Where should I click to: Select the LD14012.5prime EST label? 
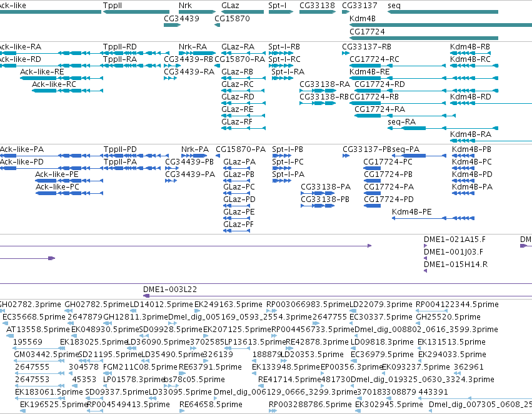point(161,305)
